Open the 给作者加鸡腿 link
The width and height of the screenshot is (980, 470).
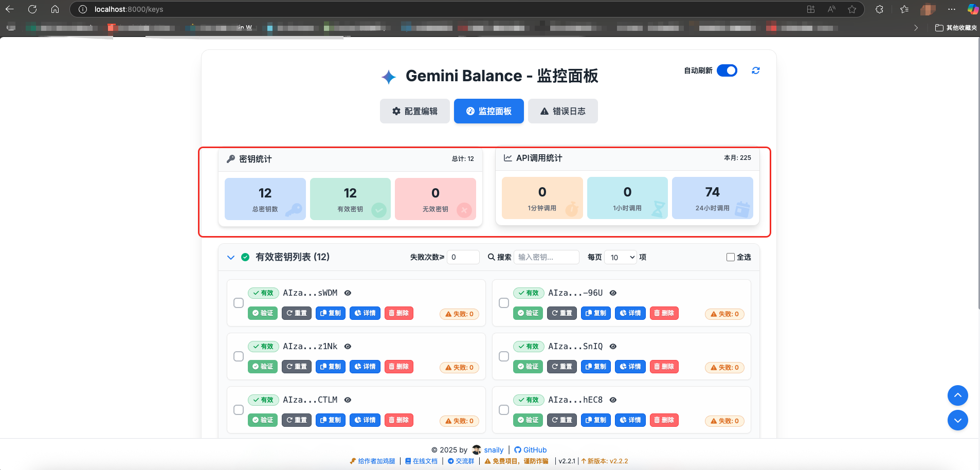[x=372, y=461]
